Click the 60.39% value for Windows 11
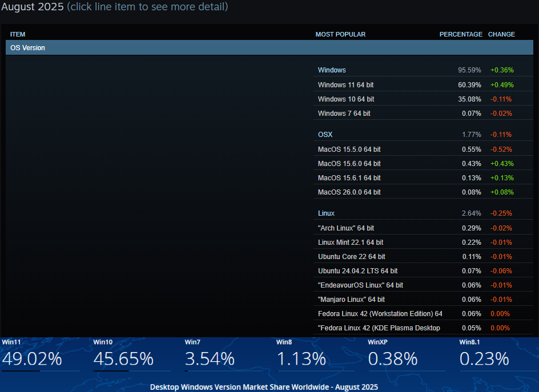The width and height of the screenshot is (539, 392). pyautogui.click(x=469, y=85)
